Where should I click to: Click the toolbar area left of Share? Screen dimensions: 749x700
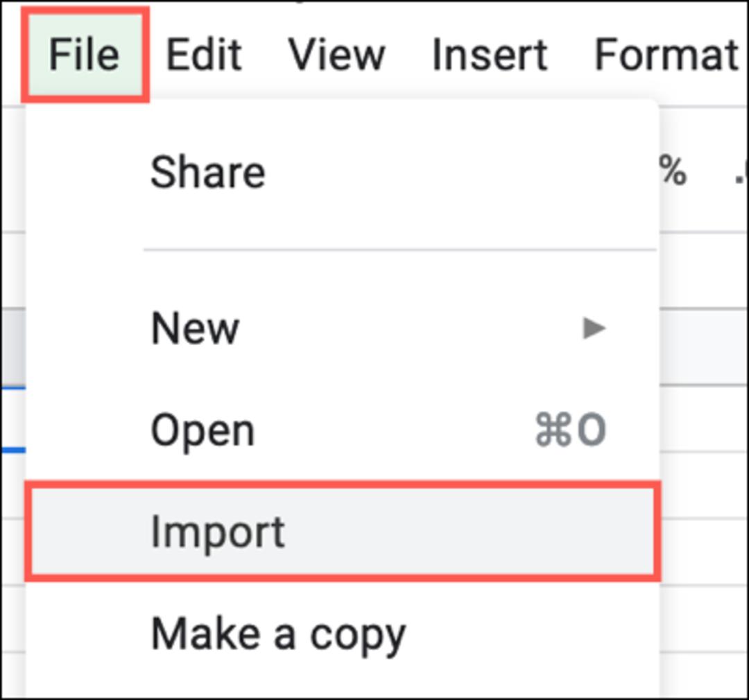click(13, 170)
